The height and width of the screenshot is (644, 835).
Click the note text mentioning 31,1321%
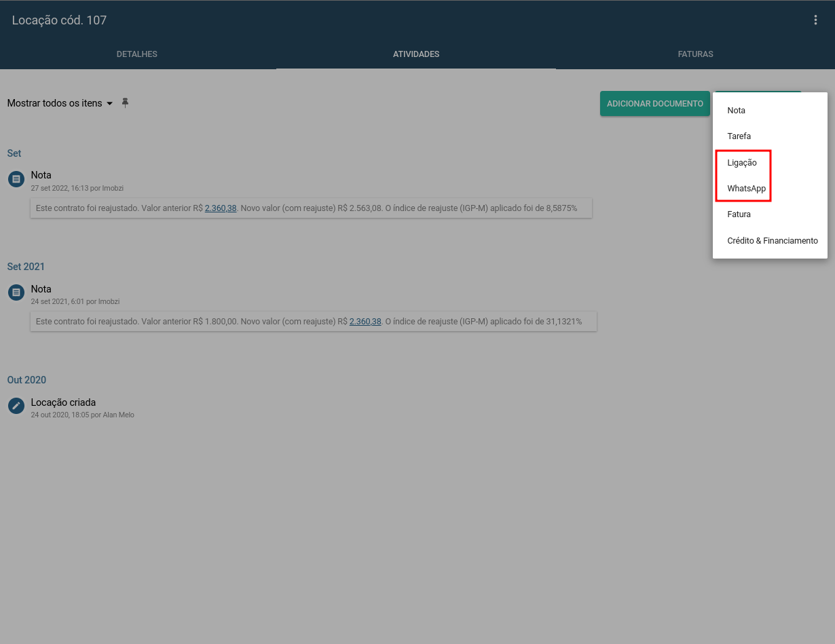coord(314,322)
